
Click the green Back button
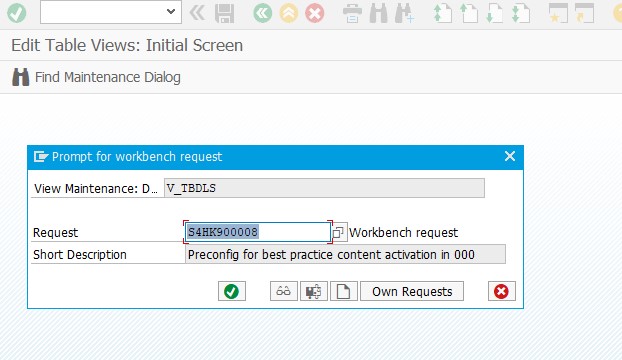tap(263, 13)
